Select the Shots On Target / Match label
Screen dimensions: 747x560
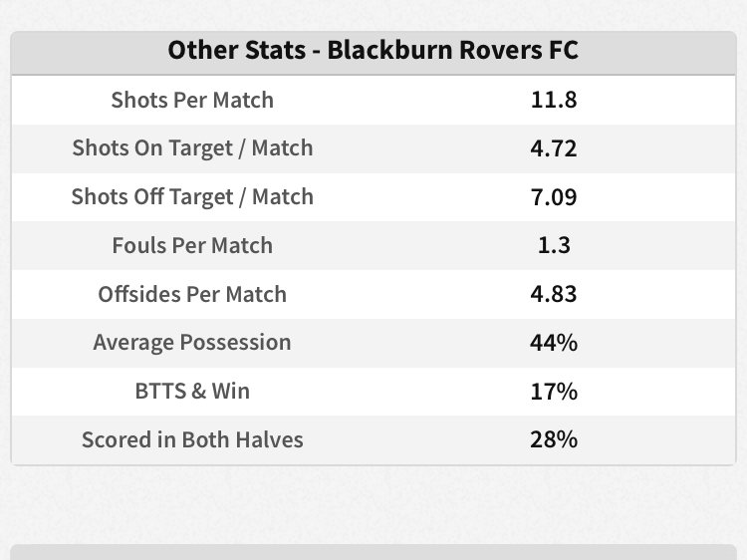(192, 148)
